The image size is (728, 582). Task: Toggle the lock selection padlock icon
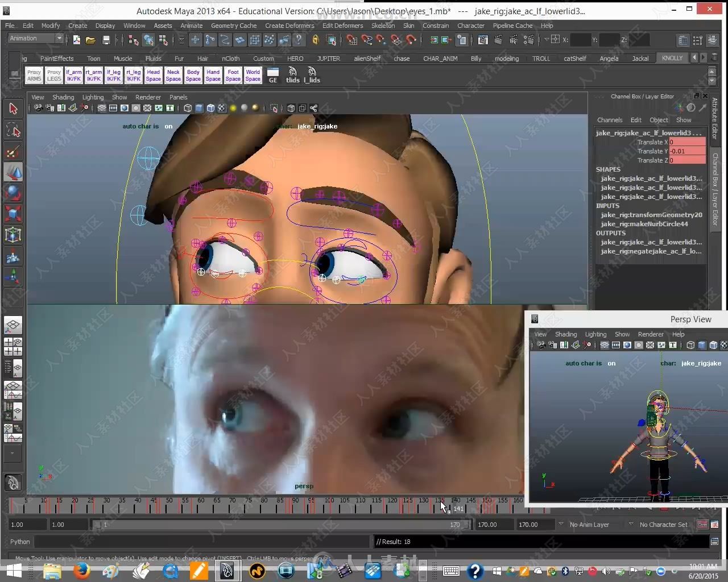coord(316,40)
